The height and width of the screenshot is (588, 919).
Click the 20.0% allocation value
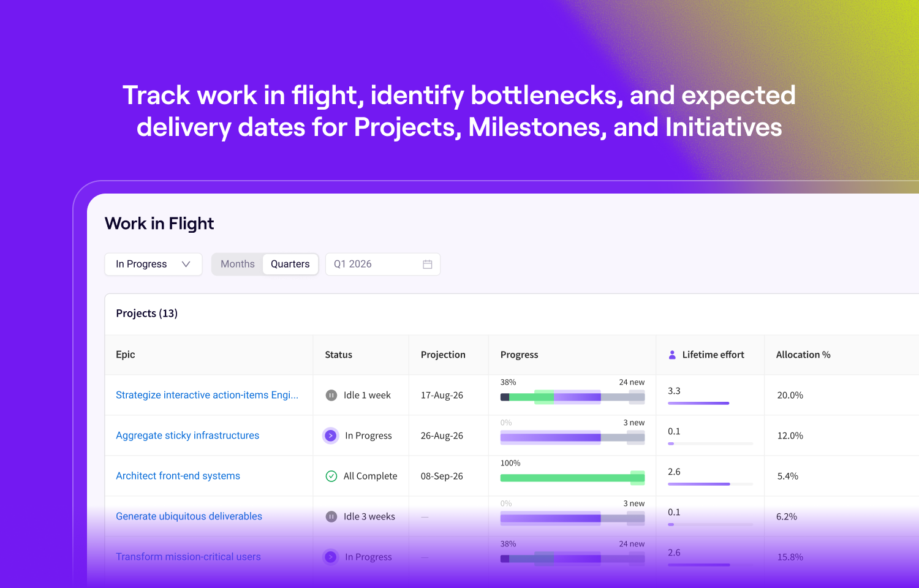coord(790,395)
